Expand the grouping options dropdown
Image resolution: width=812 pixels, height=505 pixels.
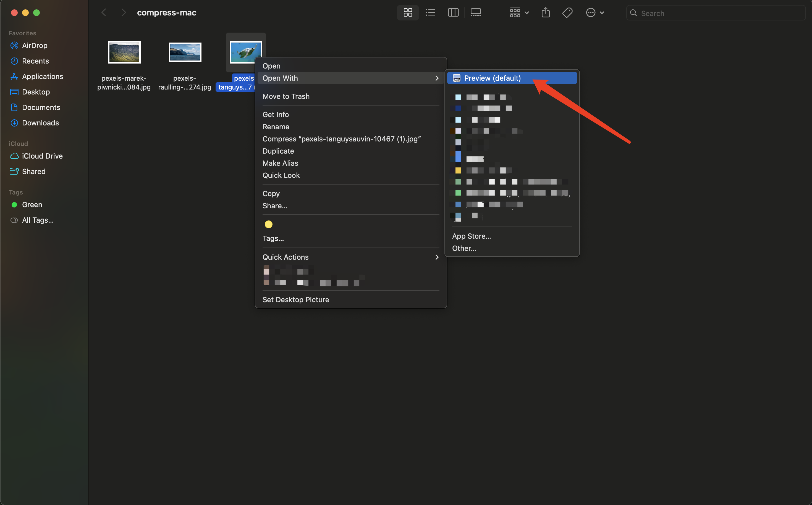pyautogui.click(x=518, y=12)
